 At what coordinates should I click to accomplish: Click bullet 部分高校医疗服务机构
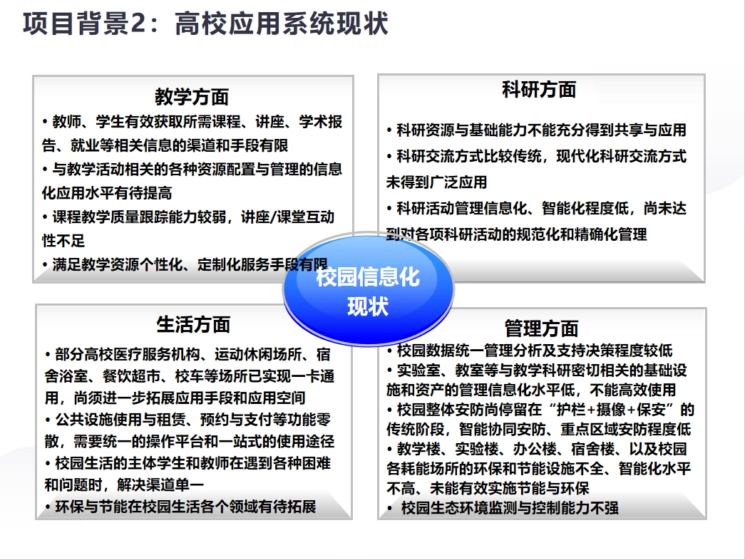pyautogui.click(x=190, y=375)
